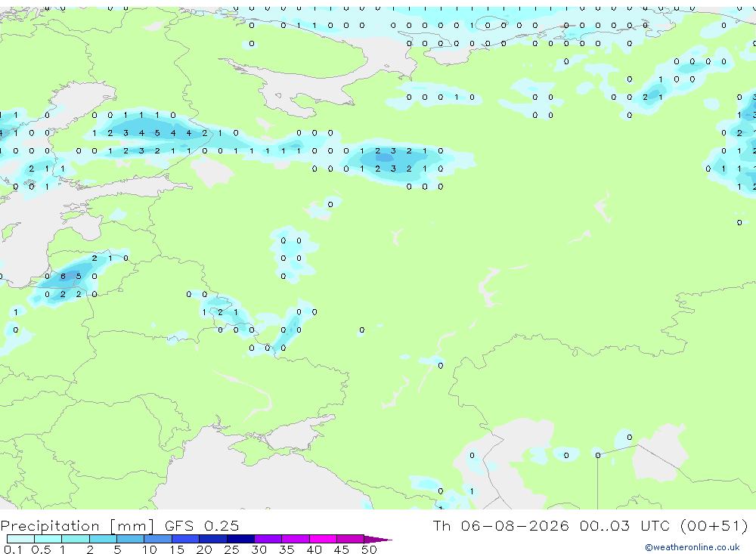Choose the 15–20 mm royal blue swatch
This screenshot has height=554, width=756.
click(x=186, y=539)
